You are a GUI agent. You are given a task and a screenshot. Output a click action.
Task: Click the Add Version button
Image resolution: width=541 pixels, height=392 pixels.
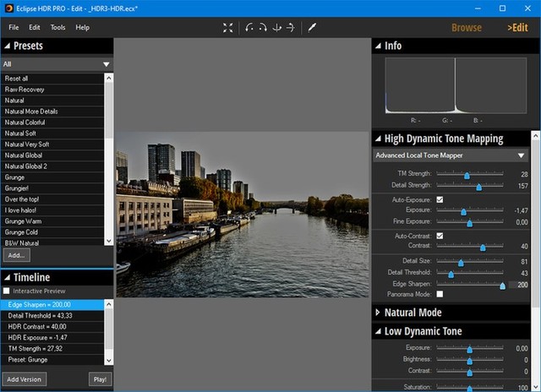[25, 379]
